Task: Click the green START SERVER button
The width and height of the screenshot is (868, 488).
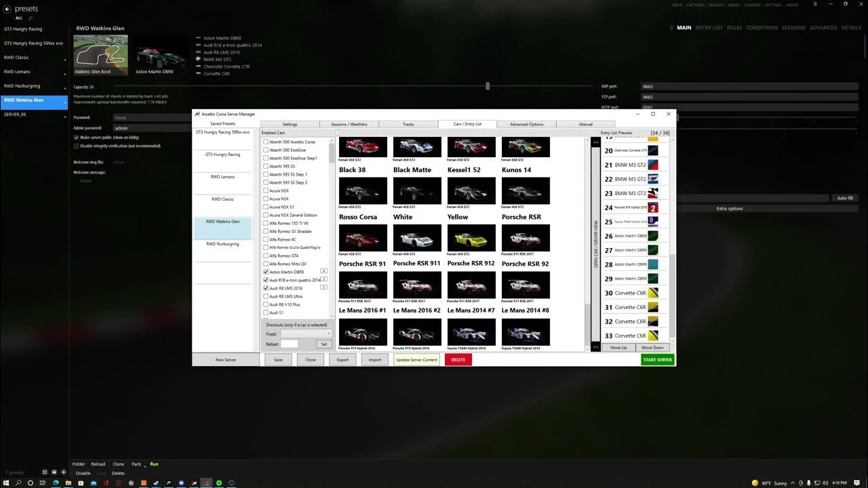Action: (658, 360)
